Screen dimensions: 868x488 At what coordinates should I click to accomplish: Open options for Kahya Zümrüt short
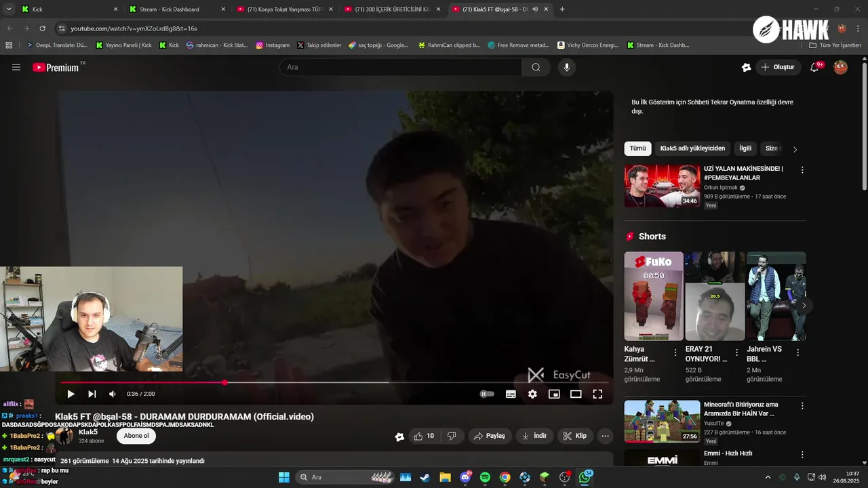click(x=675, y=352)
